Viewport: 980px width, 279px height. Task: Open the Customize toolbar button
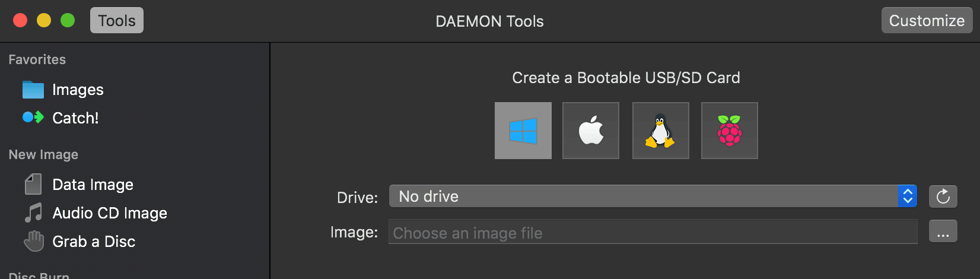click(926, 21)
